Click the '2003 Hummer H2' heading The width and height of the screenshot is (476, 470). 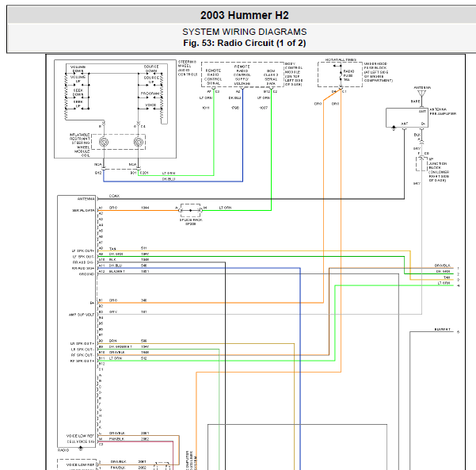click(245, 15)
